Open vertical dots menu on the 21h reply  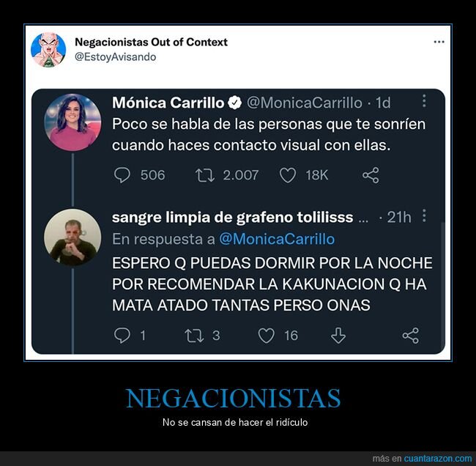tap(424, 215)
